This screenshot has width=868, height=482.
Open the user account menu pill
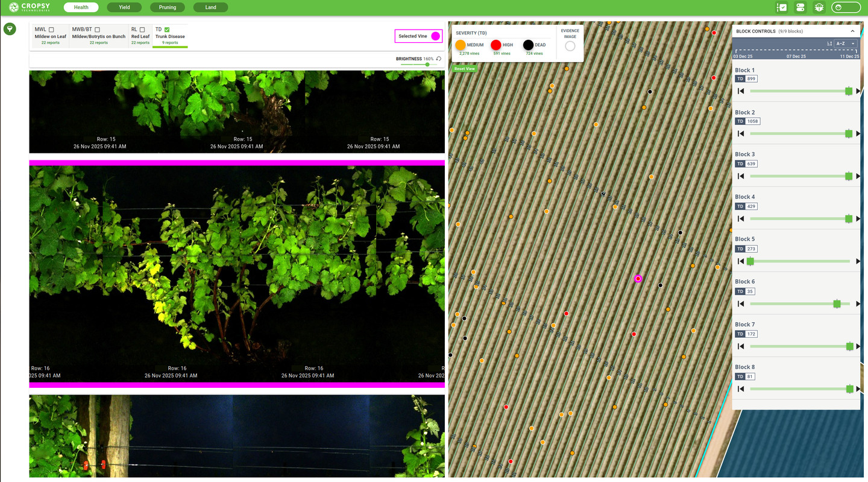(x=846, y=7)
